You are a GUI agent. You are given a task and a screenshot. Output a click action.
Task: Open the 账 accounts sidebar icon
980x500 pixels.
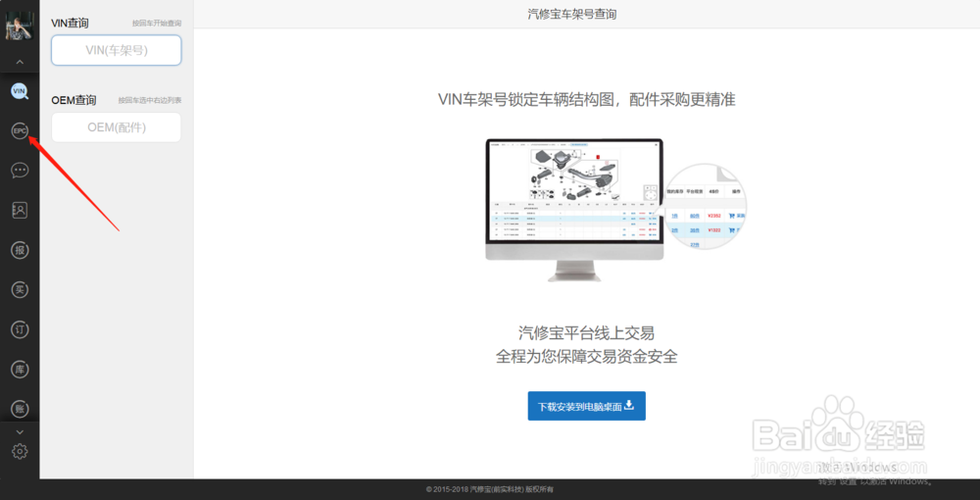pyautogui.click(x=20, y=409)
